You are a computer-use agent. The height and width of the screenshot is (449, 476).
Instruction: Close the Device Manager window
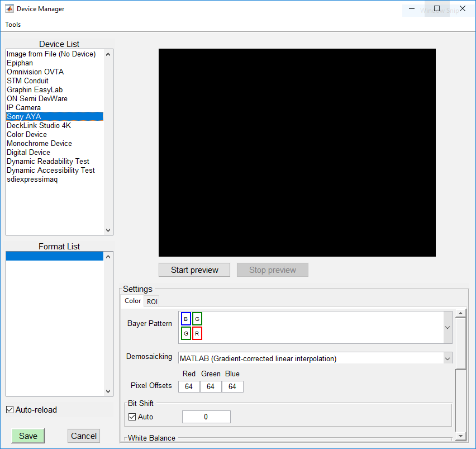[x=463, y=9]
